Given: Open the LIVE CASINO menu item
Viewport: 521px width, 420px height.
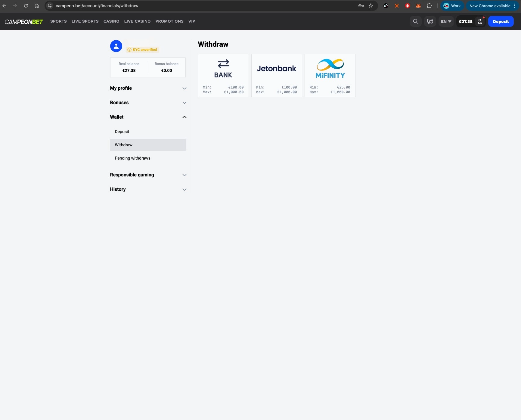Looking at the screenshot, I should [x=137, y=21].
